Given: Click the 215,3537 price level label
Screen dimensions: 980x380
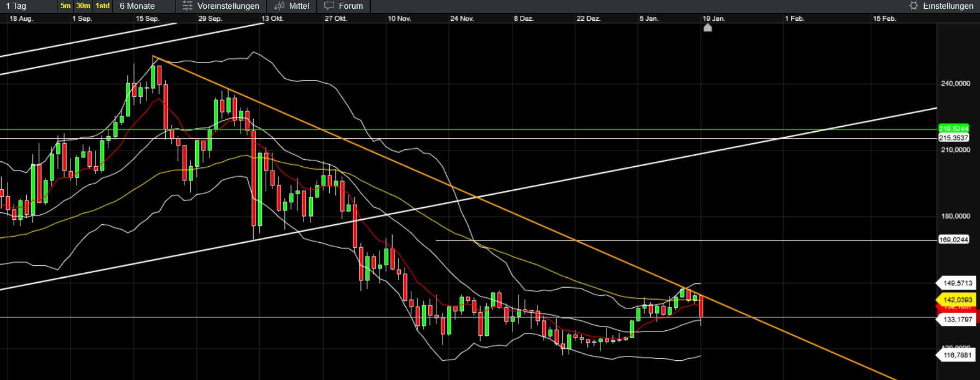Looking at the screenshot, I should pos(953,138).
